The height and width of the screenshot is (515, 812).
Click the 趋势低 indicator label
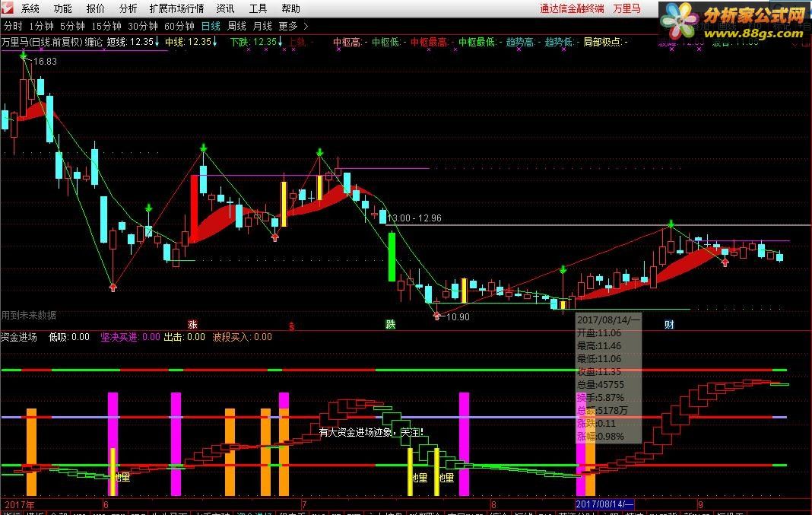click(563, 42)
